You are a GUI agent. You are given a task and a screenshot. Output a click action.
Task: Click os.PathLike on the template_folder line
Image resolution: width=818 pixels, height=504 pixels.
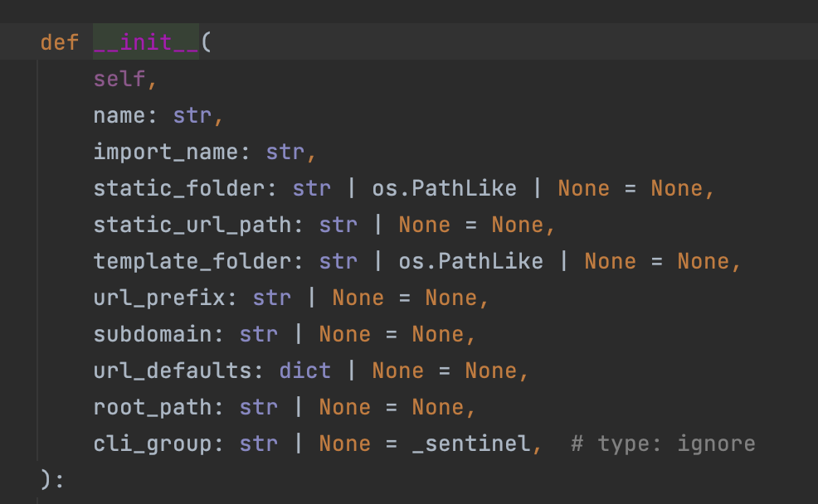pos(470,262)
